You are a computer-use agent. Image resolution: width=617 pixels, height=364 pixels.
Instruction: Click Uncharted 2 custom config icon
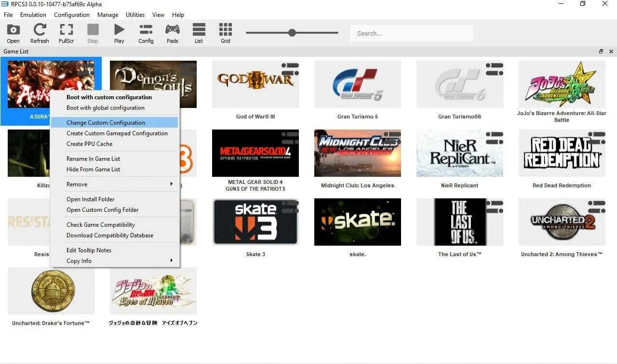coord(597,207)
